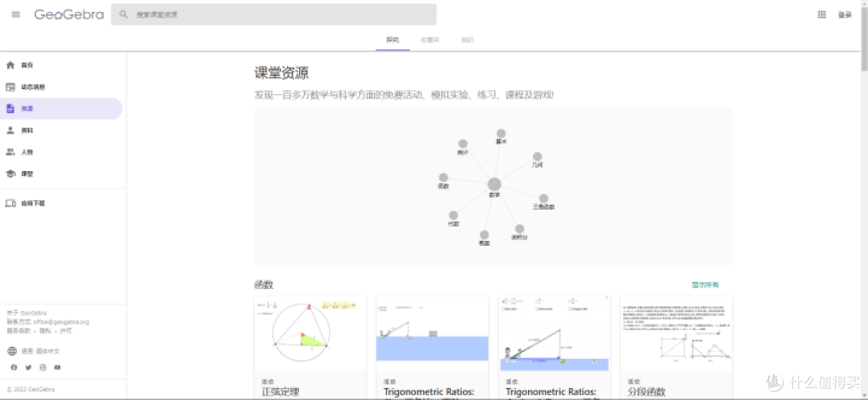Click the login link at top right
The width and height of the screenshot is (868, 400).
(844, 15)
